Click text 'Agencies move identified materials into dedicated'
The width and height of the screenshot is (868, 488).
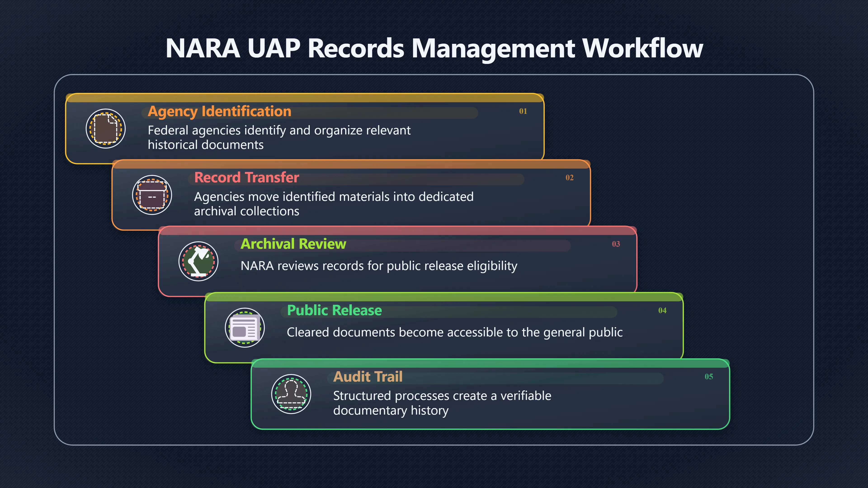[x=334, y=197]
